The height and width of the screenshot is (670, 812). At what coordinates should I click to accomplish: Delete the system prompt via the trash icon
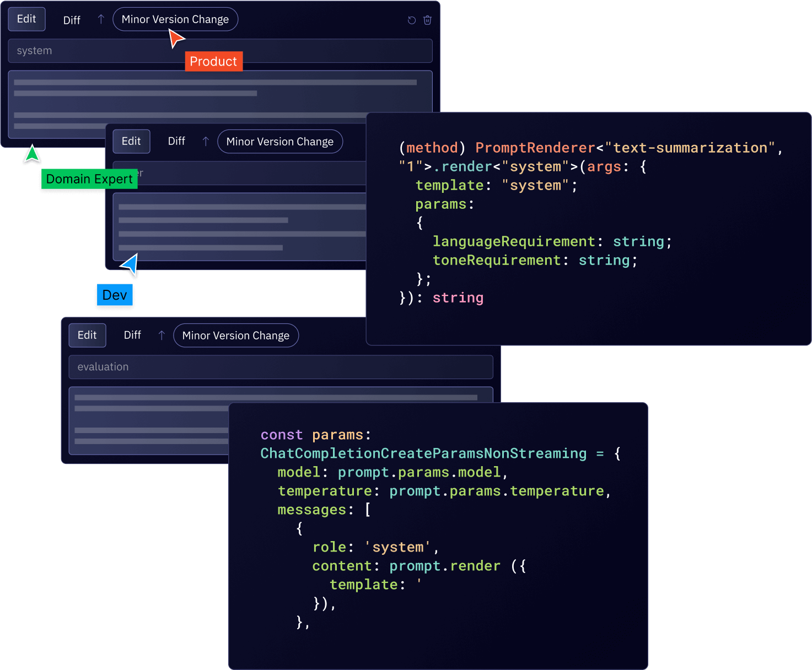(427, 20)
